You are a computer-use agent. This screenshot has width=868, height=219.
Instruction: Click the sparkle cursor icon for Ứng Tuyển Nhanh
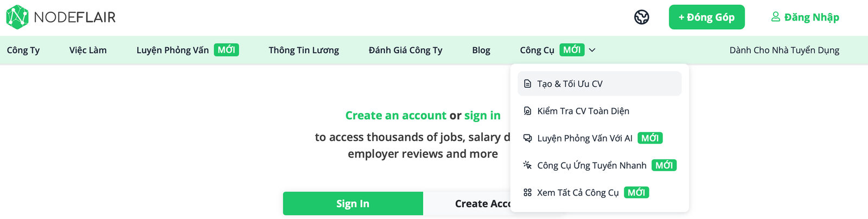coord(527,165)
